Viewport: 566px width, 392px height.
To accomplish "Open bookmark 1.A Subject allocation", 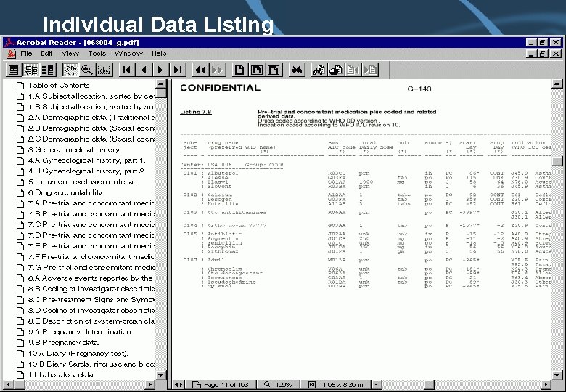I will point(91,96).
